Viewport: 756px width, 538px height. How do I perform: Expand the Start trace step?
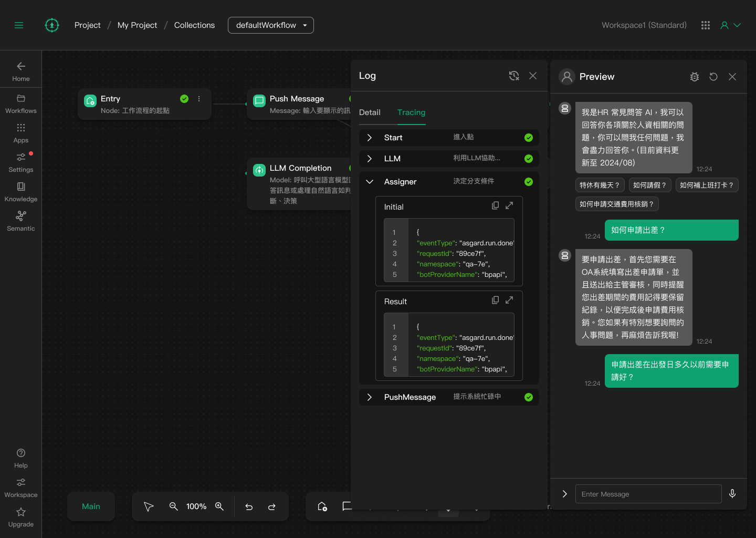pos(369,137)
